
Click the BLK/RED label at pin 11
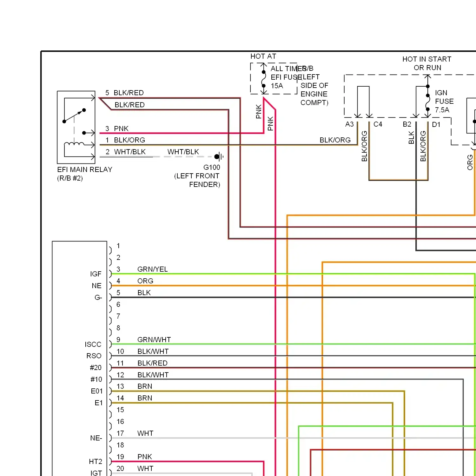click(152, 363)
